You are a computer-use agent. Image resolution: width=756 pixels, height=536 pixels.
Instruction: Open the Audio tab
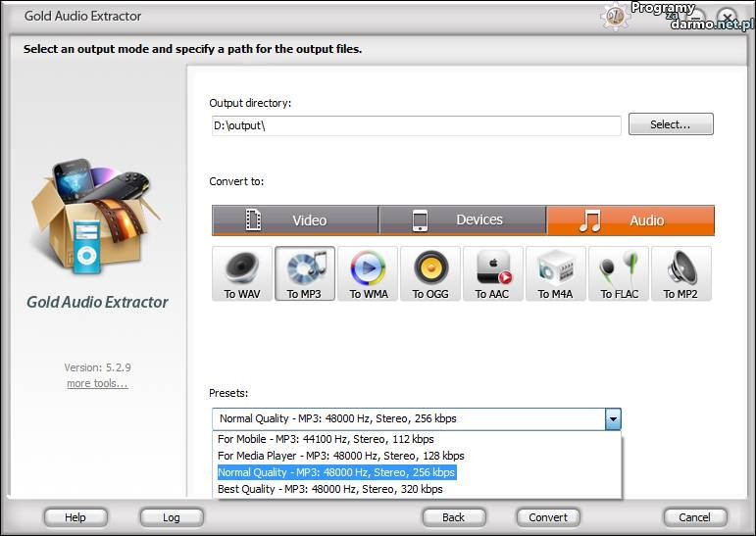630,220
